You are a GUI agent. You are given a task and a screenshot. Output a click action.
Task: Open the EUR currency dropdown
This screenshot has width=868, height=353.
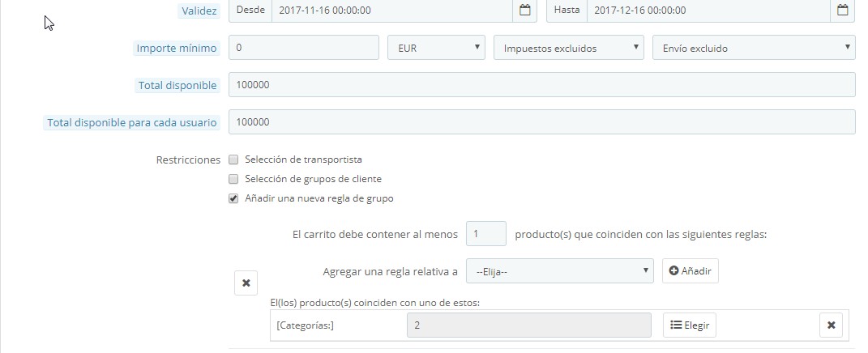tap(436, 48)
